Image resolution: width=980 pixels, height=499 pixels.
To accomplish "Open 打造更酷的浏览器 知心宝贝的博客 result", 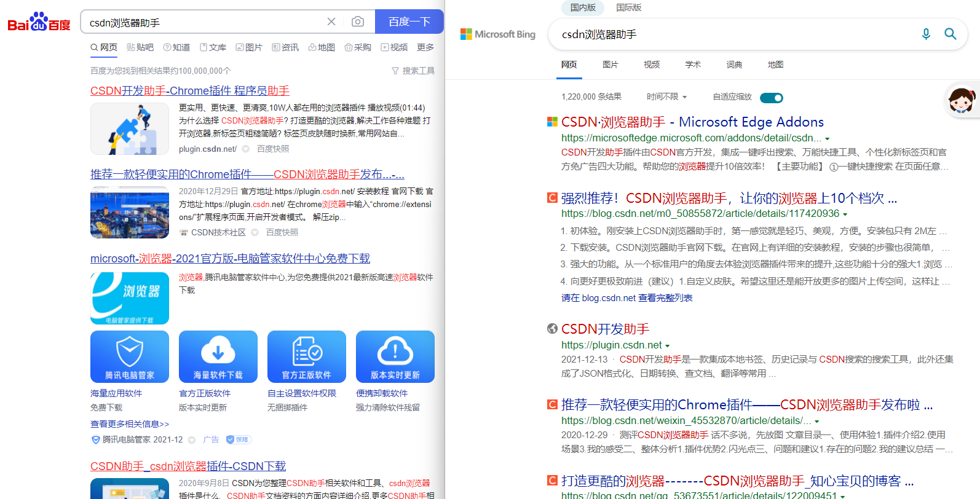I will click(x=738, y=481).
